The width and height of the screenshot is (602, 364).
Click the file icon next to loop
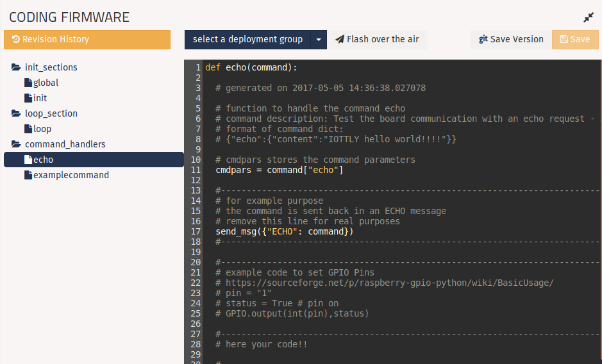(28, 129)
